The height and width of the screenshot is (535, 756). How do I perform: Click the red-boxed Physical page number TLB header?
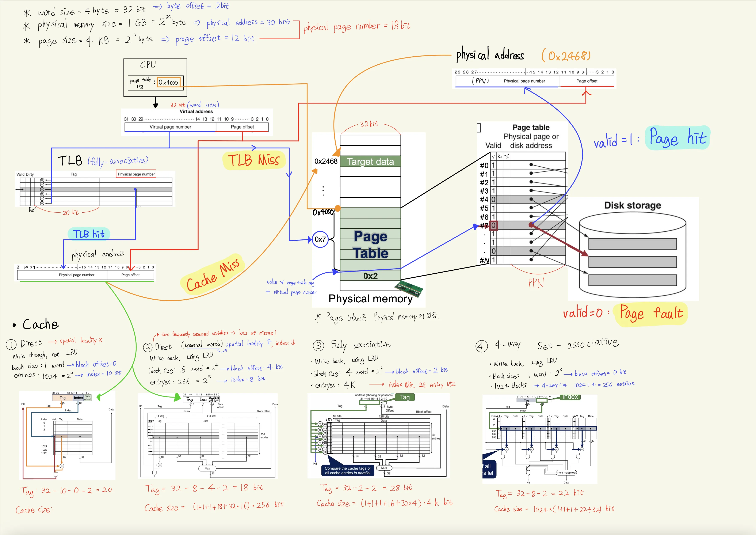click(136, 174)
